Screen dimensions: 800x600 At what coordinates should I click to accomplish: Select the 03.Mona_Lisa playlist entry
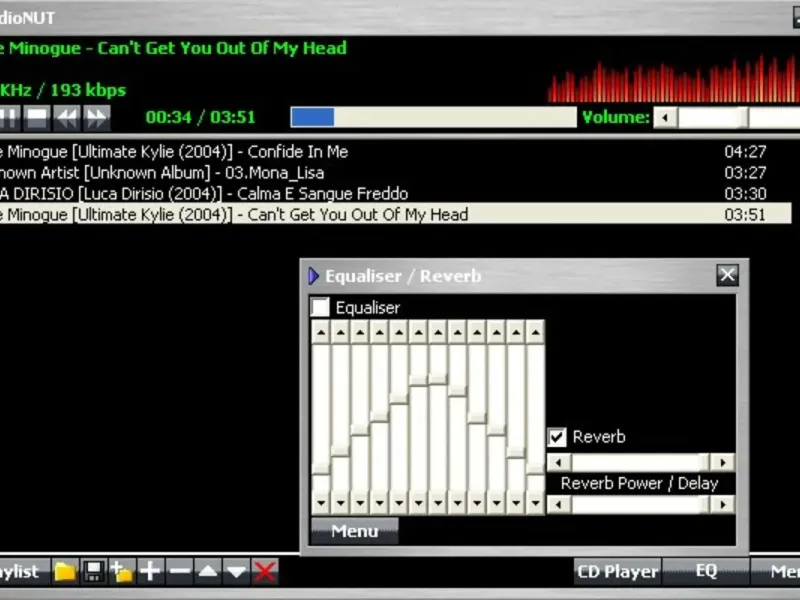[395, 172]
